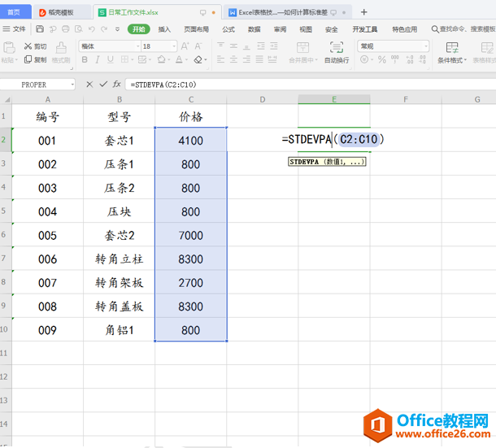This screenshot has width=496, height=448.
Task: Open the font size dropdown showing 18
Action: point(174,46)
